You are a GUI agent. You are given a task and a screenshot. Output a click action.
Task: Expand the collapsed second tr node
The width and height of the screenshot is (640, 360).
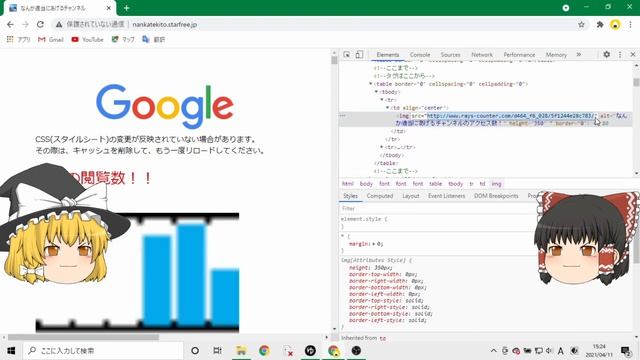[x=382, y=147]
